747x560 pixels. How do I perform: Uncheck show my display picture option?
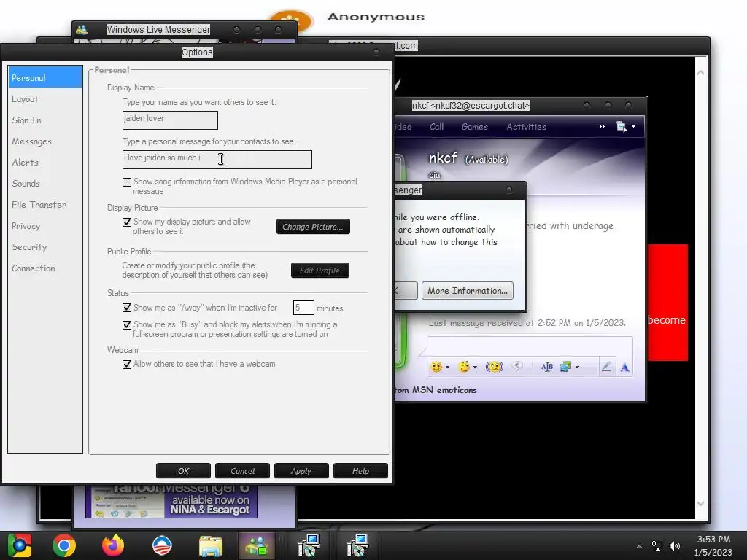click(x=127, y=222)
